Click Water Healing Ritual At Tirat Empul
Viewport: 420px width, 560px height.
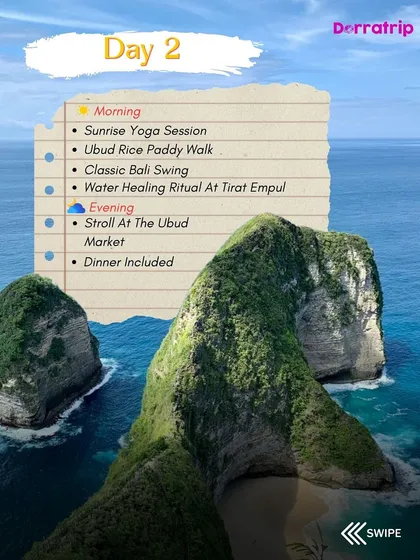point(185,188)
